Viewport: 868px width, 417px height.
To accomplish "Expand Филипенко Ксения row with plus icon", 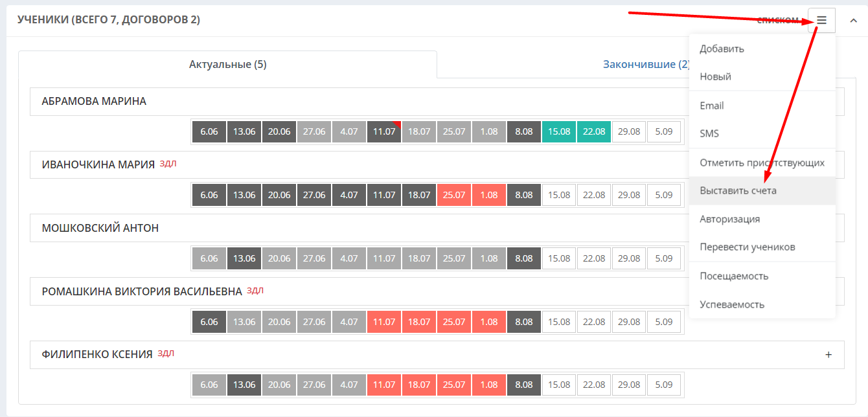I will [x=828, y=355].
